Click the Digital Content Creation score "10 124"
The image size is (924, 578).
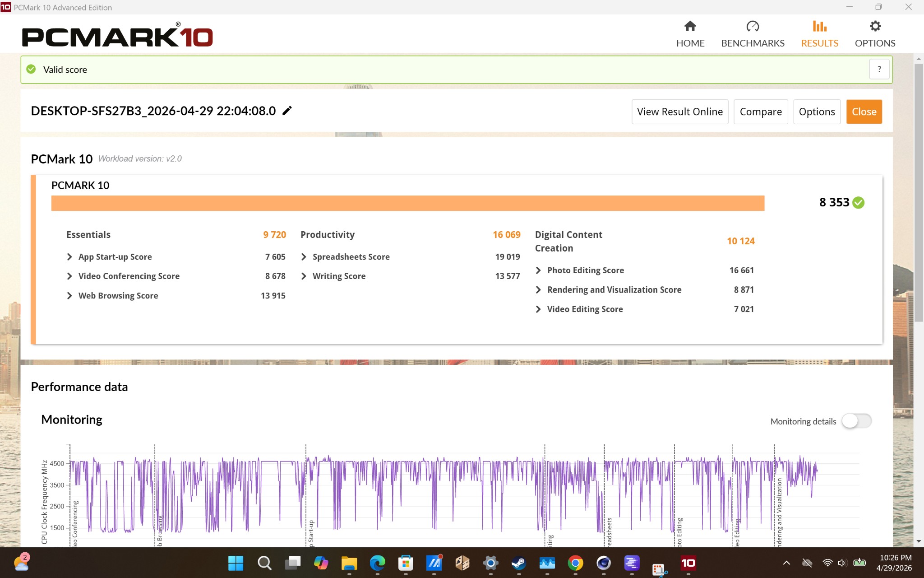pyautogui.click(x=740, y=241)
